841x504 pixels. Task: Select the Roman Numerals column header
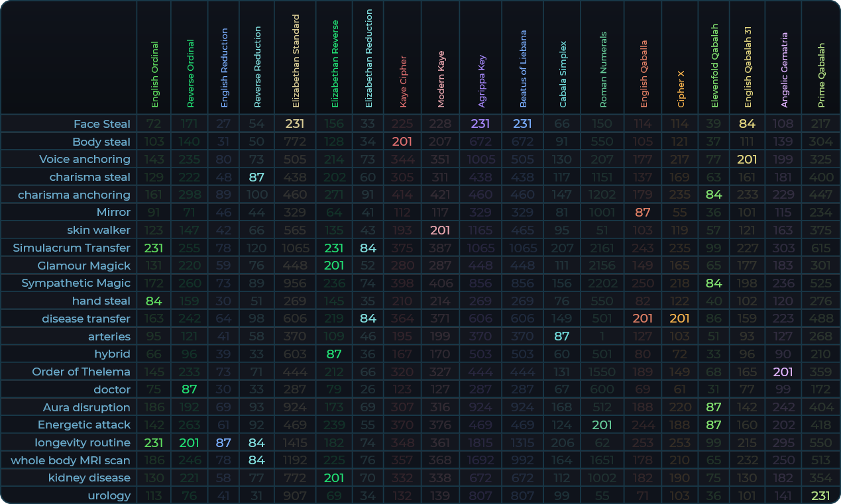(602, 70)
